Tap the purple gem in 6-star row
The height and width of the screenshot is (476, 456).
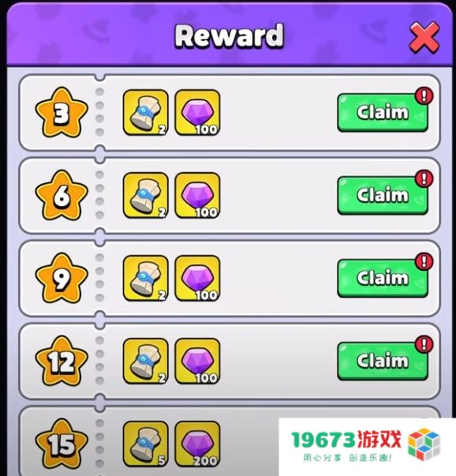click(197, 196)
